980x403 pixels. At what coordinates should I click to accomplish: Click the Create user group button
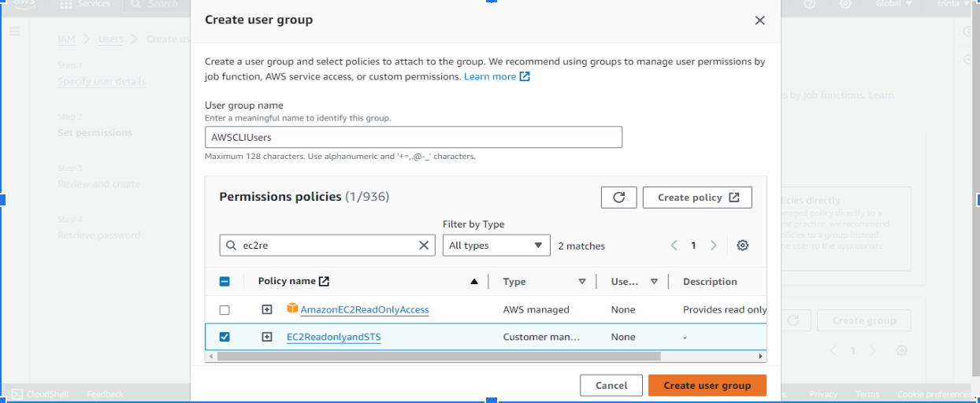click(707, 386)
